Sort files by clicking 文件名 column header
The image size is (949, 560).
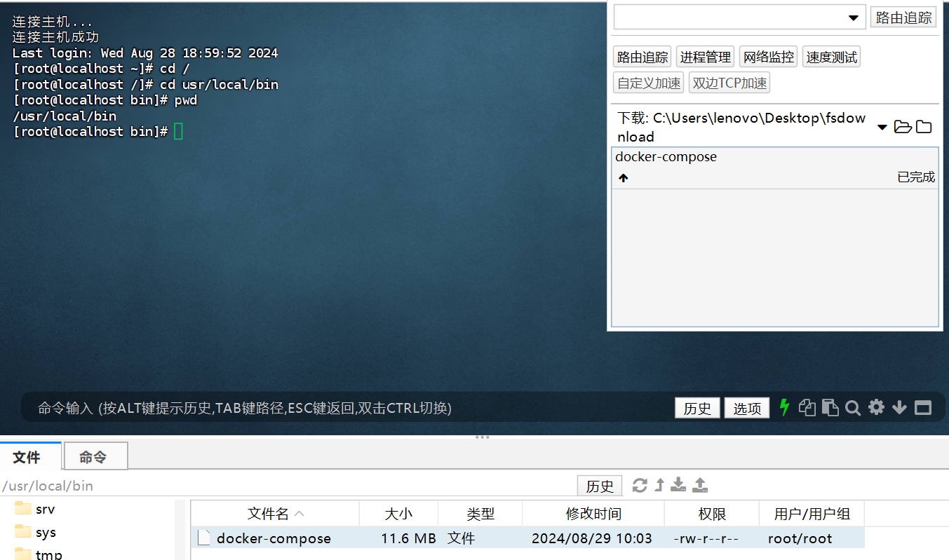click(269, 513)
